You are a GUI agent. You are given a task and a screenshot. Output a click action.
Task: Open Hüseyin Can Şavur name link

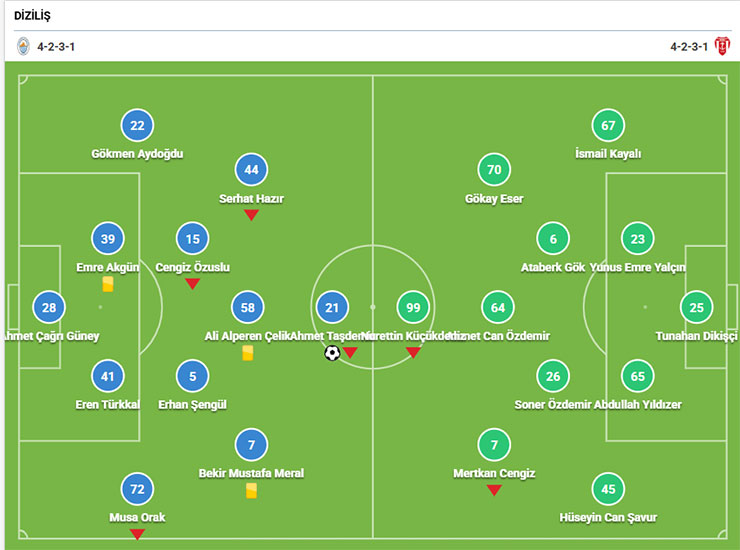click(x=608, y=517)
